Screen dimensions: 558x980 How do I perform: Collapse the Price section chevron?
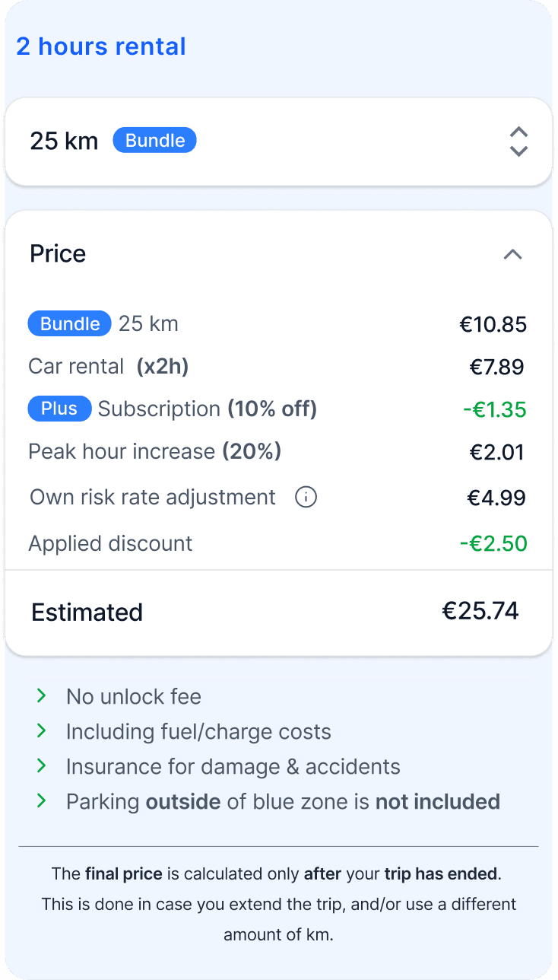[513, 254]
